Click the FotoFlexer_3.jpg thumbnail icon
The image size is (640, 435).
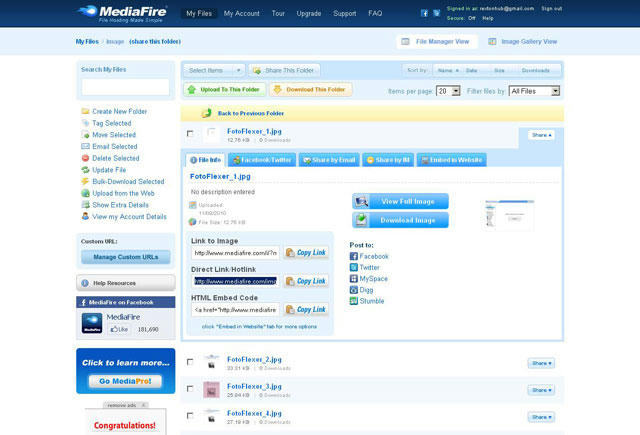click(x=211, y=390)
